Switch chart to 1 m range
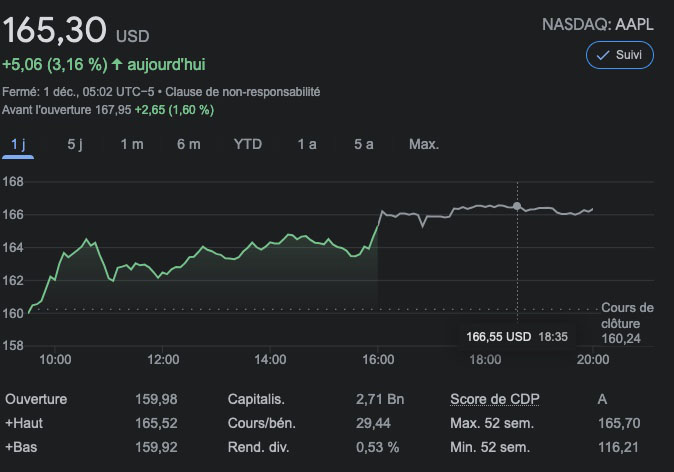674x472 pixels. 132,144
